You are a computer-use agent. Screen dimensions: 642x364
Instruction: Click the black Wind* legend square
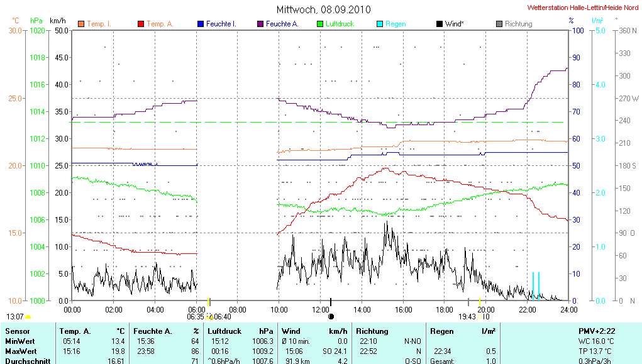pyautogui.click(x=439, y=24)
